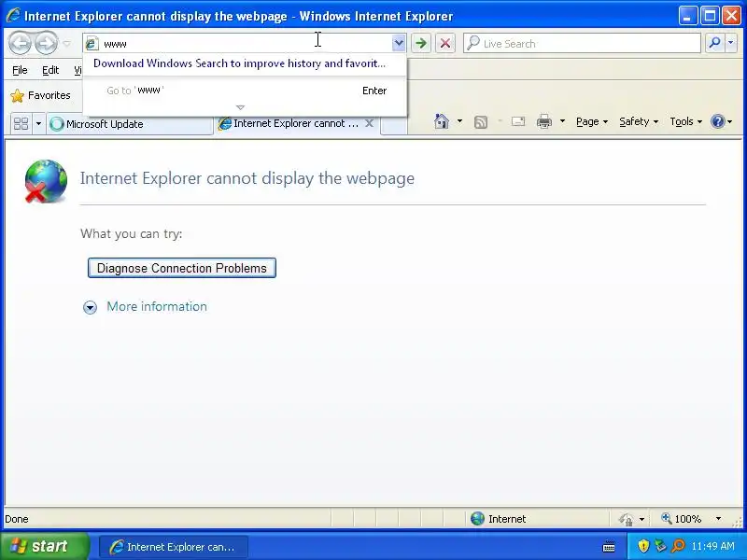Click the 11:49 AM clock
Image resolution: width=747 pixels, height=560 pixels.
(x=712, y=546)
